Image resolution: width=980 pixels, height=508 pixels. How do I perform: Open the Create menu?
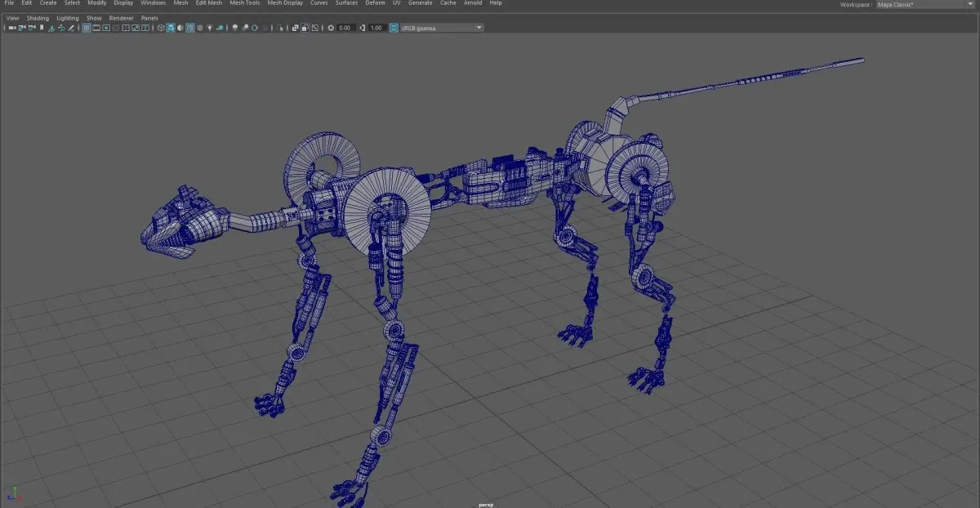[x=48, y=3]
